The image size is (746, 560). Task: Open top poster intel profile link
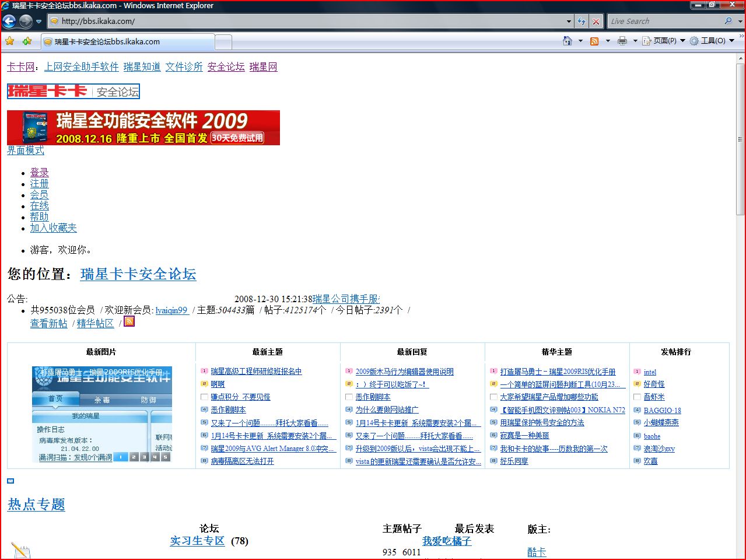click(x=650, y=372)
